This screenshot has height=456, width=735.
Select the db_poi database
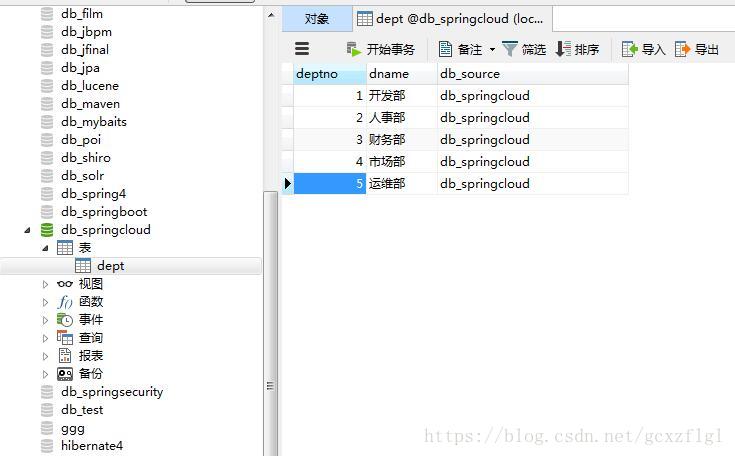(x=81, y=140)
